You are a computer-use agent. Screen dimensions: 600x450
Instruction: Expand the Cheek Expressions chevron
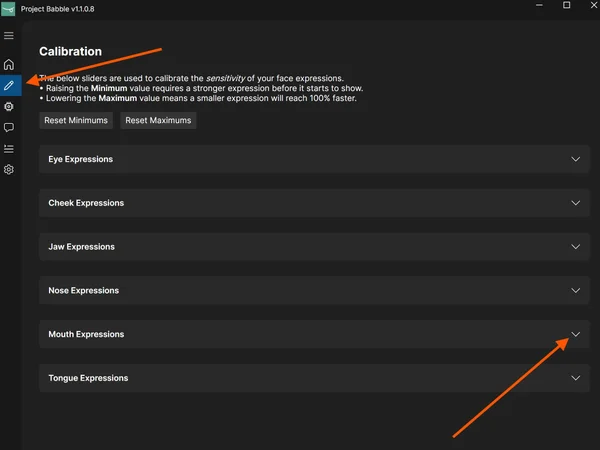(575, 203)
